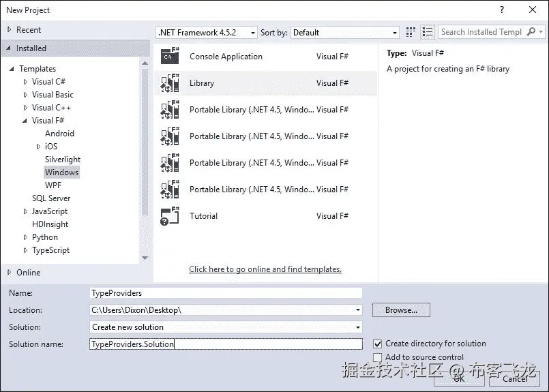Expand the Visual Basic node arrow
This screenshot has height=392, width=549.
pos(25,95)
